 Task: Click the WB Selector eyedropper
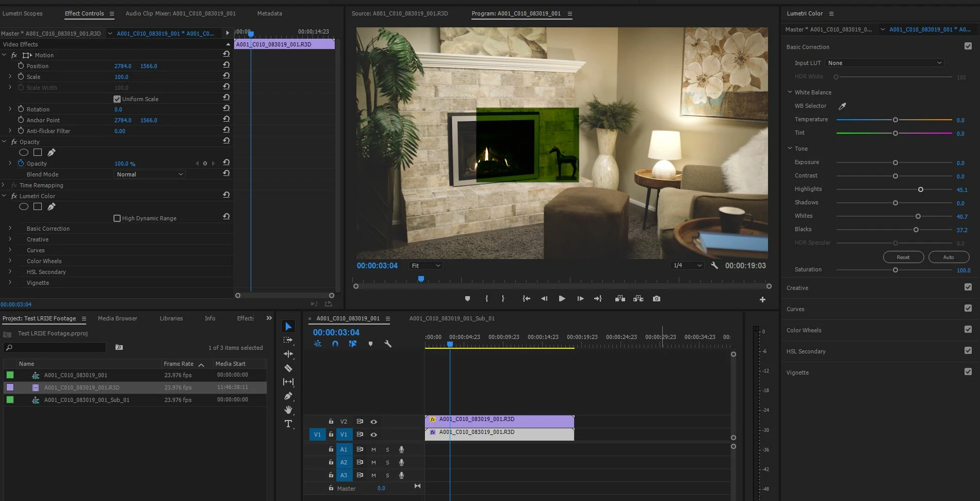[x=842, y=106]
